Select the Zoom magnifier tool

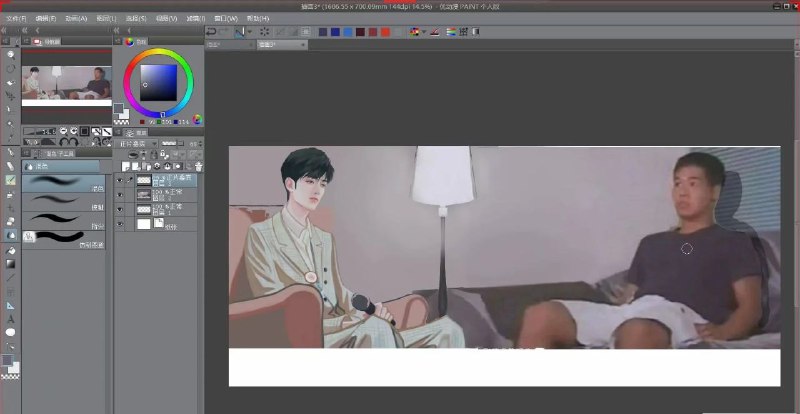tap(10, 53)
